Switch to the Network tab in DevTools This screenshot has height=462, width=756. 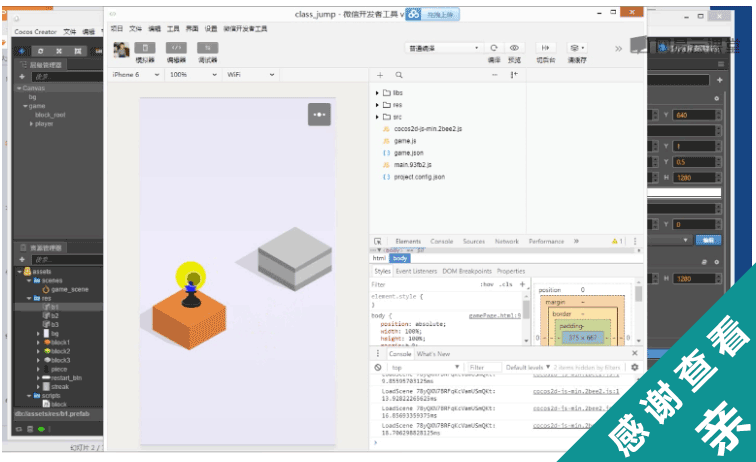pyautogui.click(x=506, y=241)
